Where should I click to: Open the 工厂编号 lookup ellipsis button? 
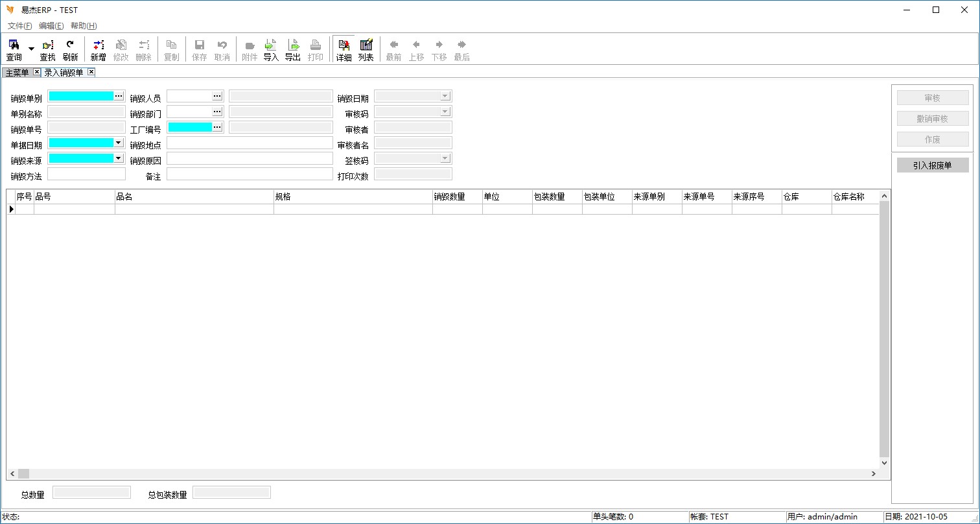217,127
